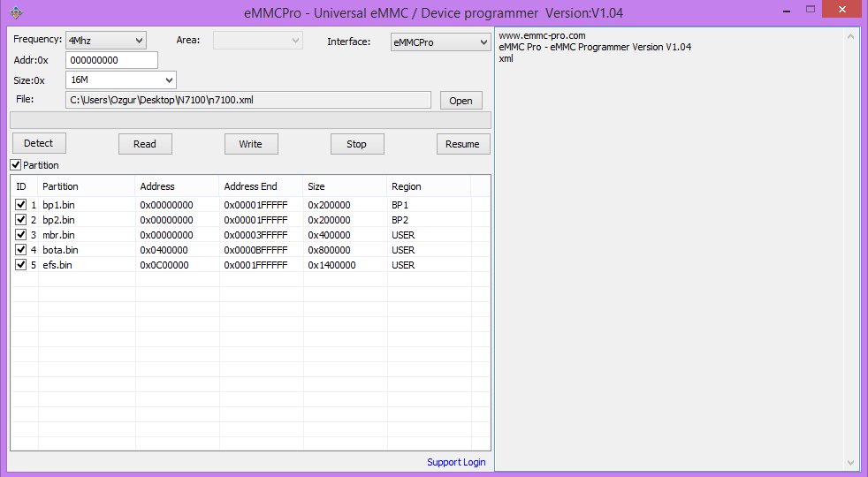Uncheck the bota.bin row checkbox

click(x=21, y=249)
